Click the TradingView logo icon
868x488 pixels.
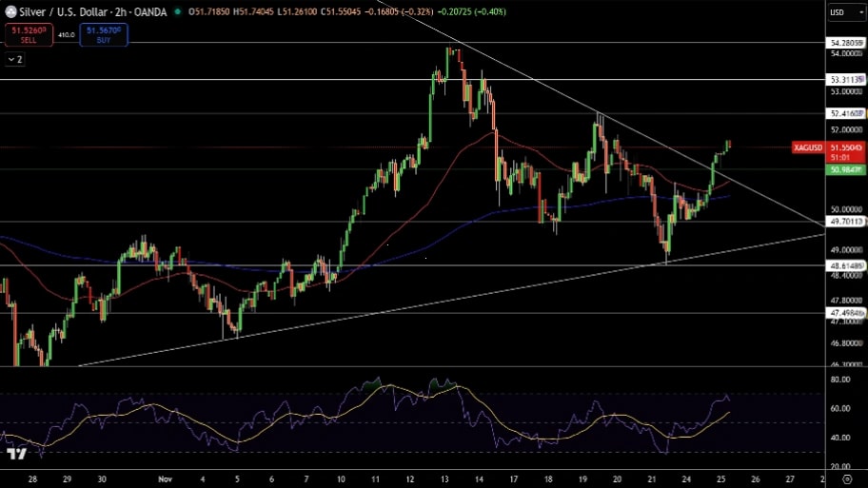point(15,453)
